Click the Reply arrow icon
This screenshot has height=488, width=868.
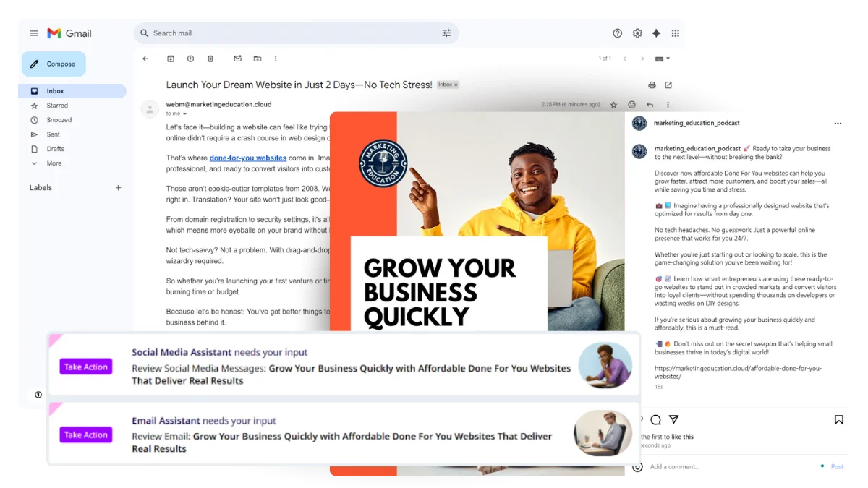click(x=650, y=105)
